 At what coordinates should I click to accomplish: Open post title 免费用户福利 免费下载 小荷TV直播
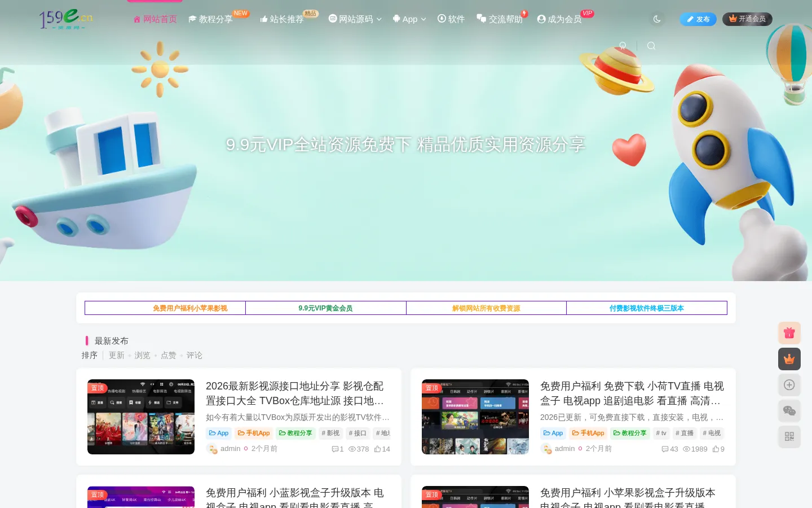(632, 393)
